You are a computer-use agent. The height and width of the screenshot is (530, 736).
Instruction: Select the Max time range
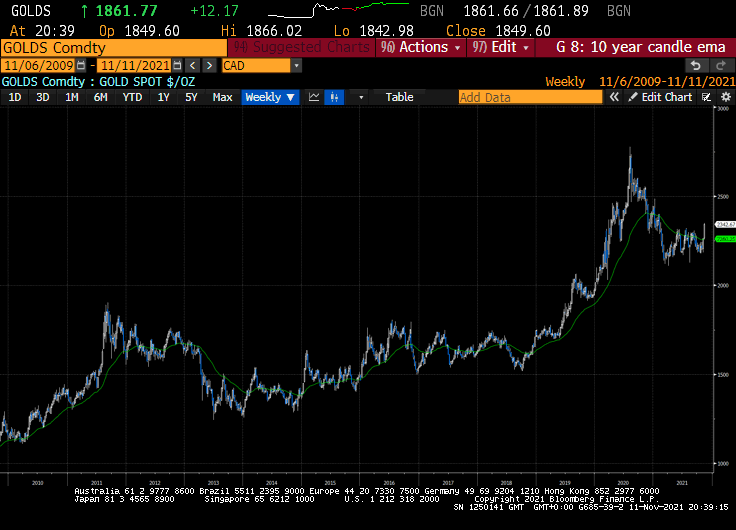click(222, 97)
